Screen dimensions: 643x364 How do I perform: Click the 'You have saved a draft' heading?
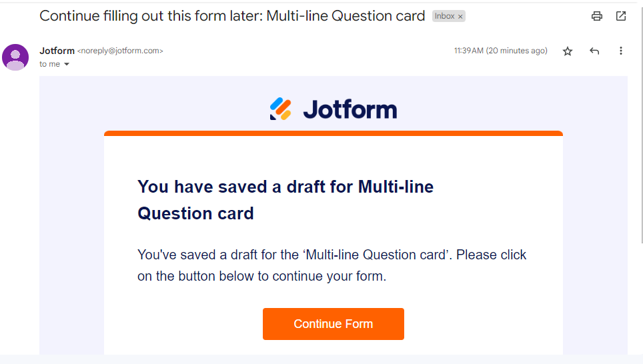tap(285, 200)
